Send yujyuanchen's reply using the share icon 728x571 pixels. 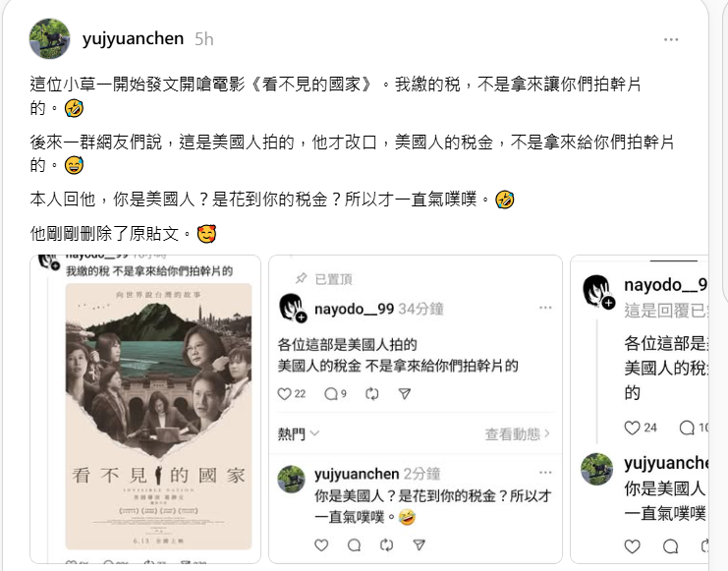420,545
